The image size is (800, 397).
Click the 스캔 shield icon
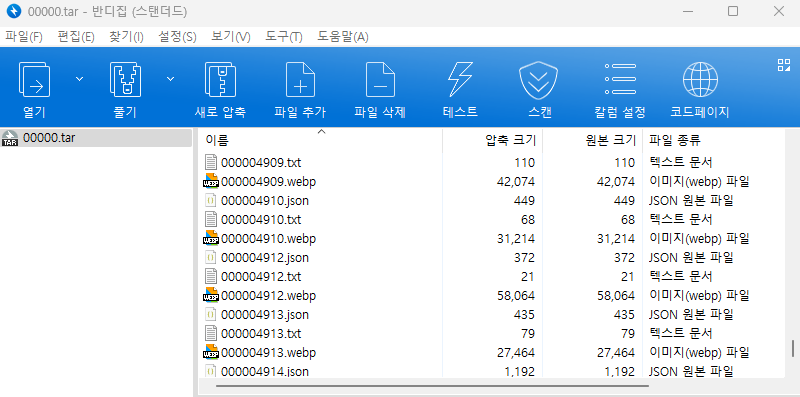point(539,80)
